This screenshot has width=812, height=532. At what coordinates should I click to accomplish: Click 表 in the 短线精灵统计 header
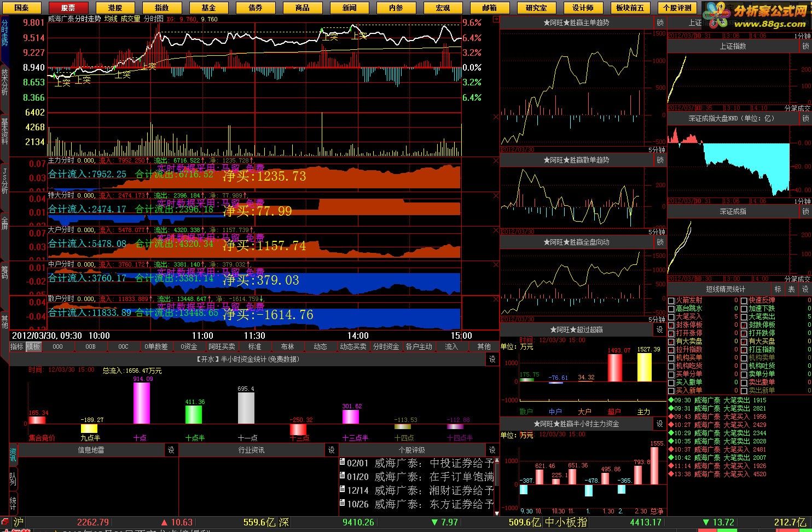pyautogui.click(x=791, y=289)
